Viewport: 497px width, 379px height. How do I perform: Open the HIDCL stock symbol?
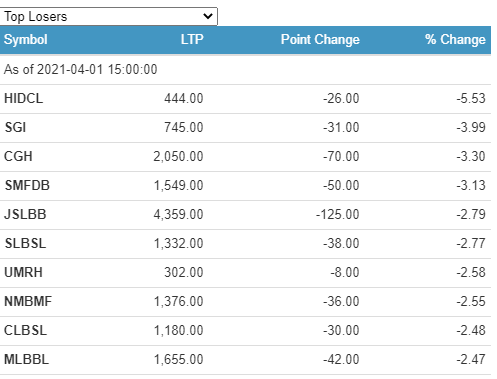[23, 99]
